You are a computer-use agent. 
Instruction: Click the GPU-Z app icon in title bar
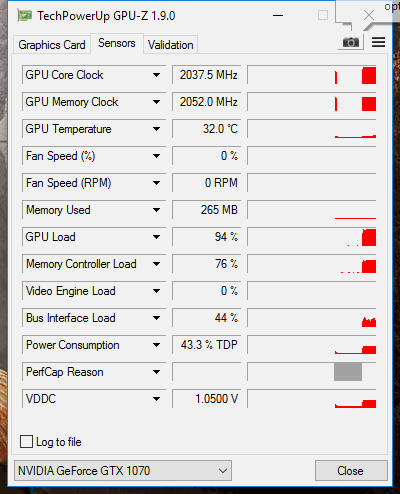pos(25,15)
